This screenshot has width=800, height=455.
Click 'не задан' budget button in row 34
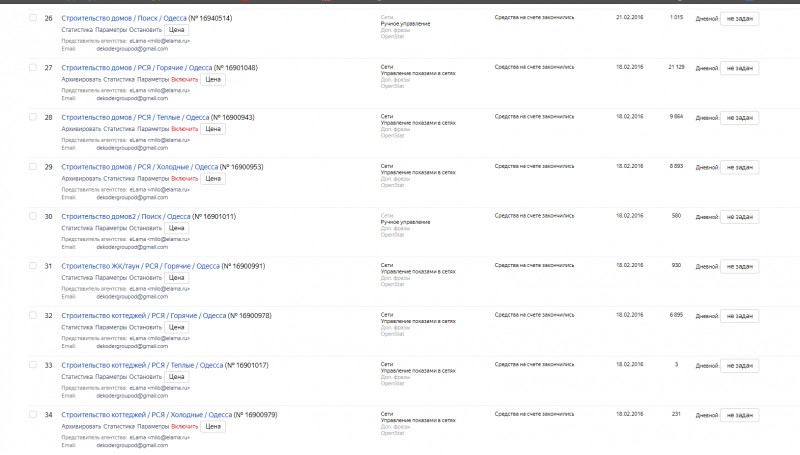(739, 415)
